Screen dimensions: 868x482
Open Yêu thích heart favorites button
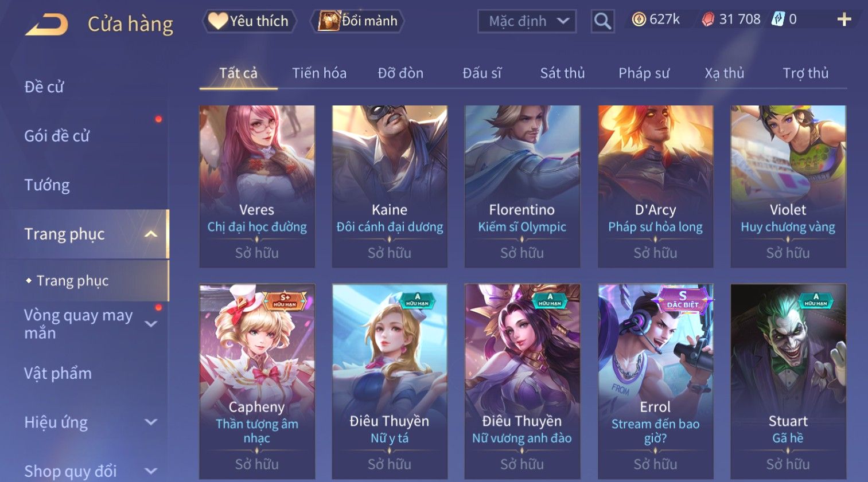point(249,21)
